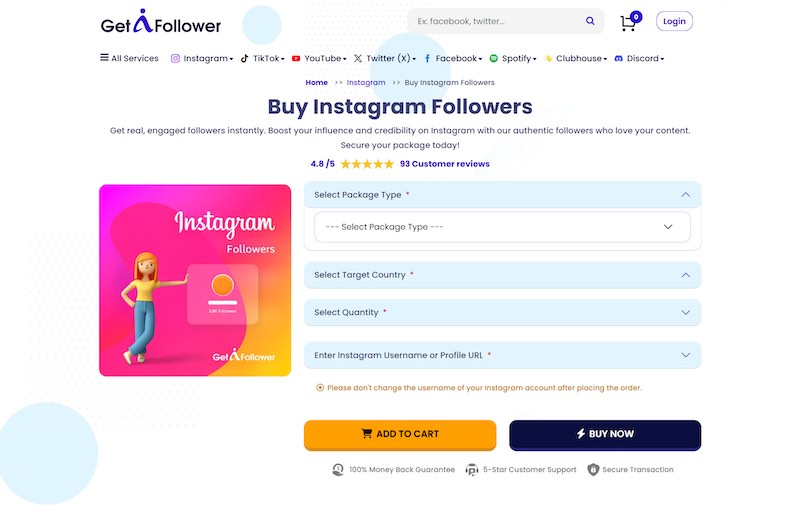Image resolution: width=800 pixels, height=512 pixels.
Task: Collapse the Select Package Type header
Action: (x=685, y=195)
